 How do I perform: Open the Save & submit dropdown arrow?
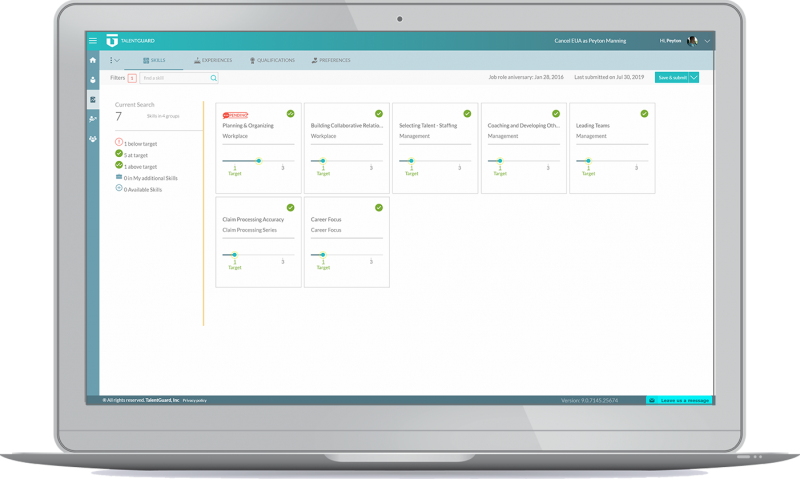694,78
